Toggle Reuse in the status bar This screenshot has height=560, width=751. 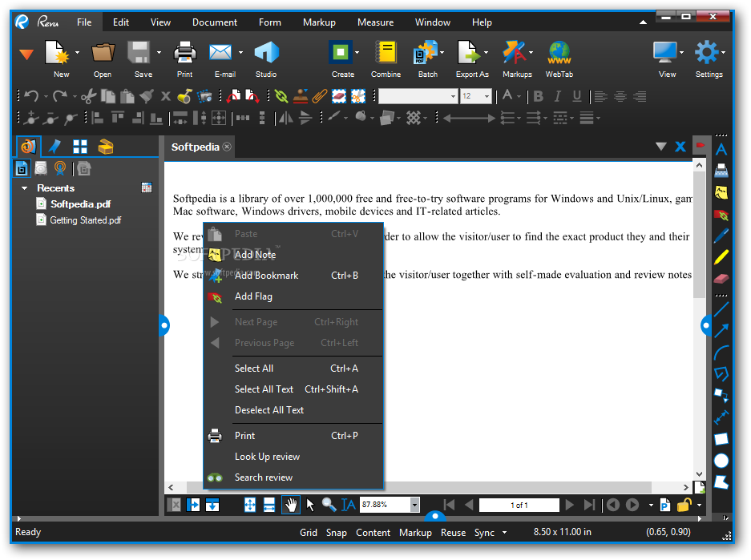point(453,532)
